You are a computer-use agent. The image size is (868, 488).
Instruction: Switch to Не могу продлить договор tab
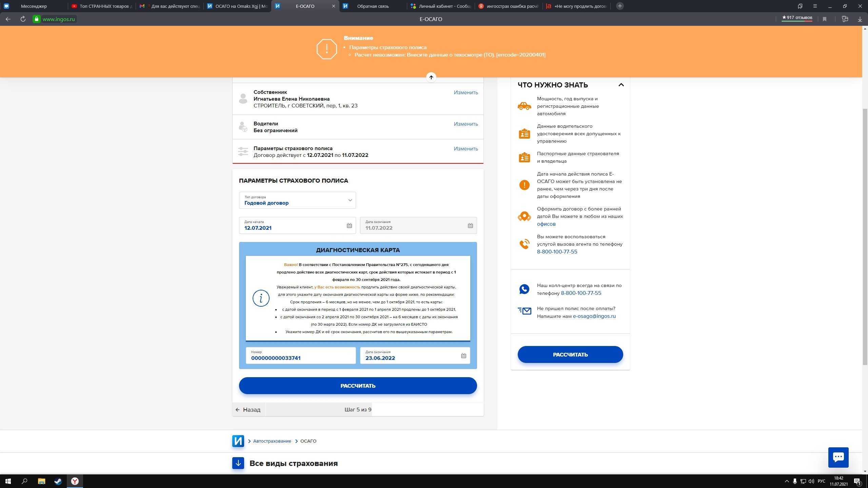click(576, 6)
